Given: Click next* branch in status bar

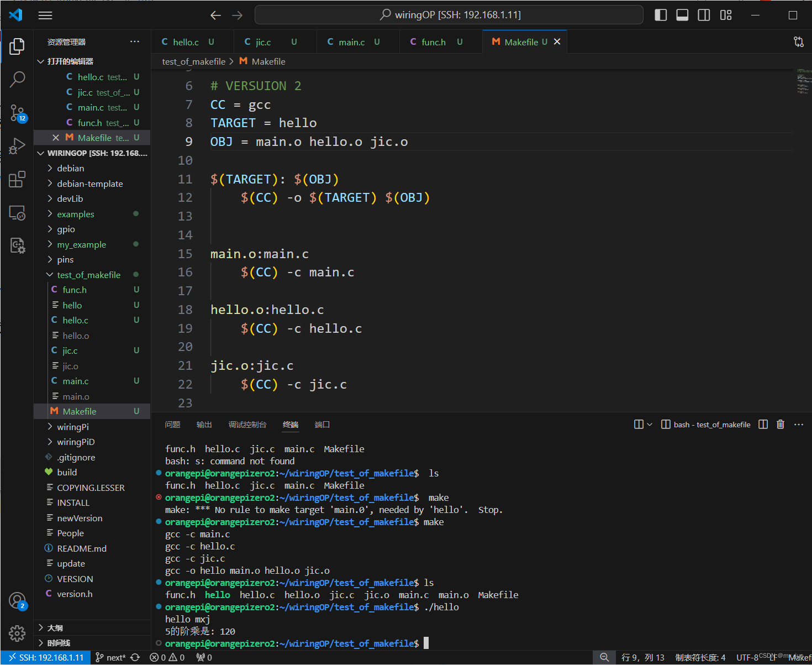Looking at the screenshot, I should 110,657.
